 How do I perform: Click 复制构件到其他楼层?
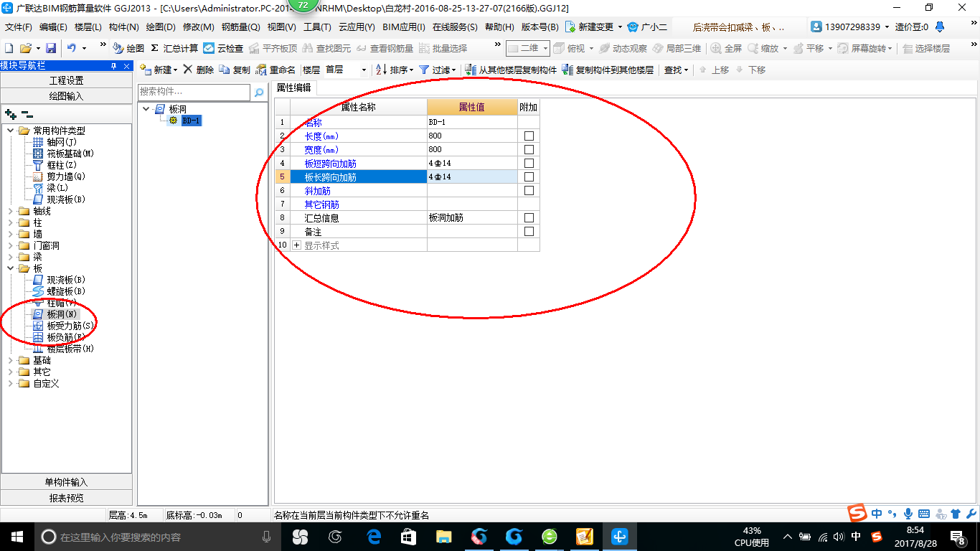pos(608,70)
